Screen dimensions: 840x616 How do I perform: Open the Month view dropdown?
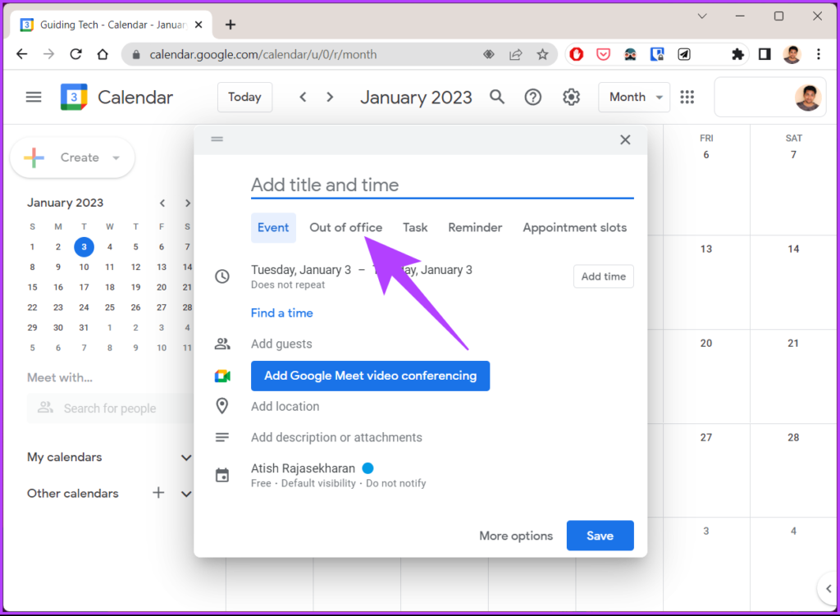(634, 97)
